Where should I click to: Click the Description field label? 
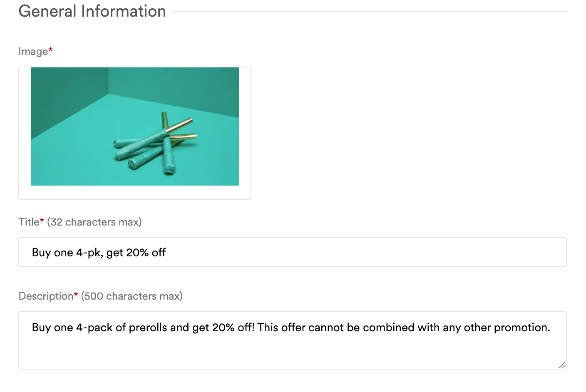coord(46,296)
